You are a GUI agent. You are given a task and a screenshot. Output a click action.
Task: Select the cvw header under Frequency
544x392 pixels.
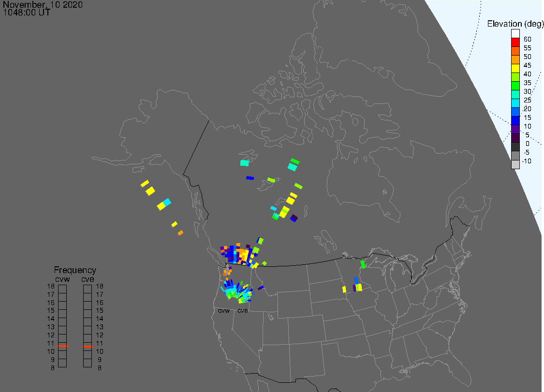pos(62,279)
